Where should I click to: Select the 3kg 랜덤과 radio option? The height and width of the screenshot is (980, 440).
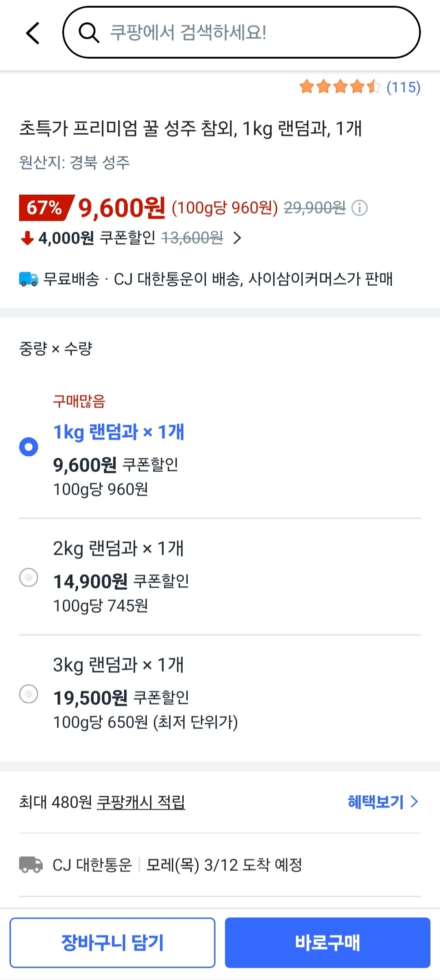(x=29, y=694)
